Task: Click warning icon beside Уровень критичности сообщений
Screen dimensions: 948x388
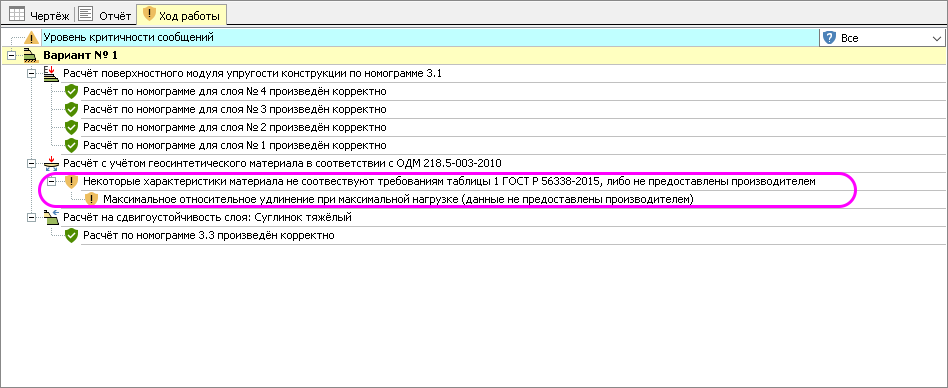Action: tap(31, 38)
